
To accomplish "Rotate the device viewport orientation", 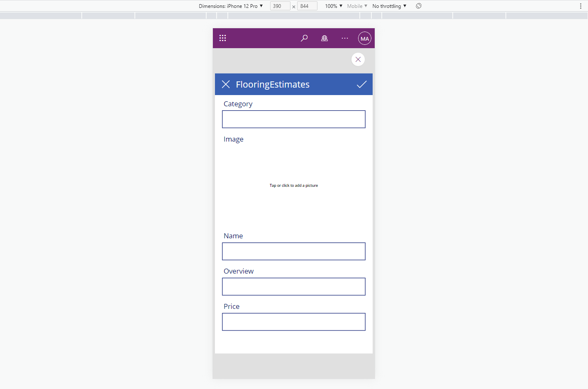I will pos(419,6).
